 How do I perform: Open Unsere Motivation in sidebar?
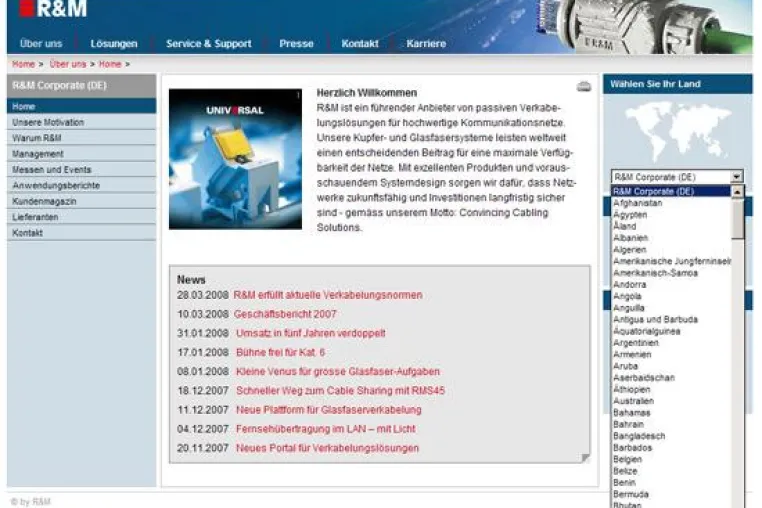pyautogui.click(x=82, y=122)
